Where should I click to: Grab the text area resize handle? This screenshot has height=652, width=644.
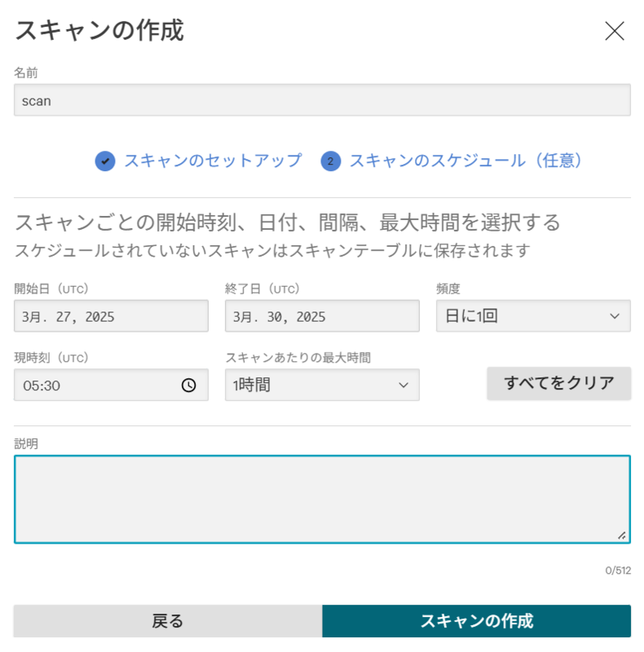pyautogui.click(x=622, y=535)
